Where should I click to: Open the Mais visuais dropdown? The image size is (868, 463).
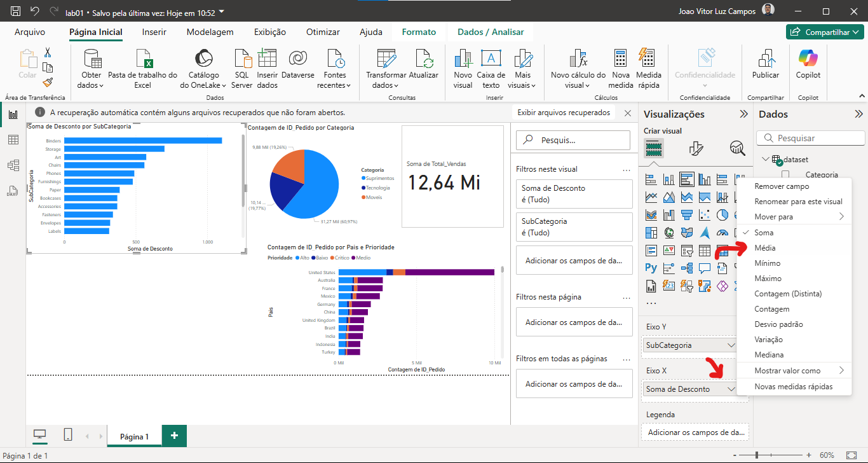tap(522, 85)
